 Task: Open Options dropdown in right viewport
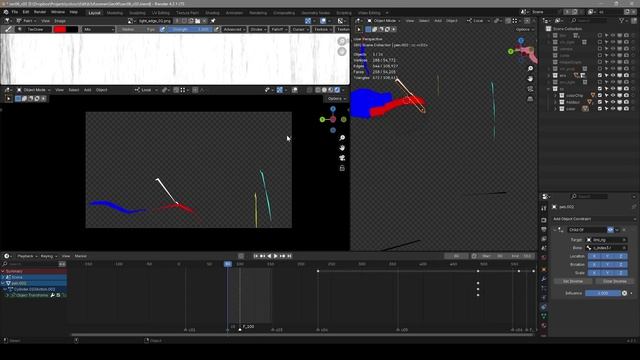[x=524, y=29]
